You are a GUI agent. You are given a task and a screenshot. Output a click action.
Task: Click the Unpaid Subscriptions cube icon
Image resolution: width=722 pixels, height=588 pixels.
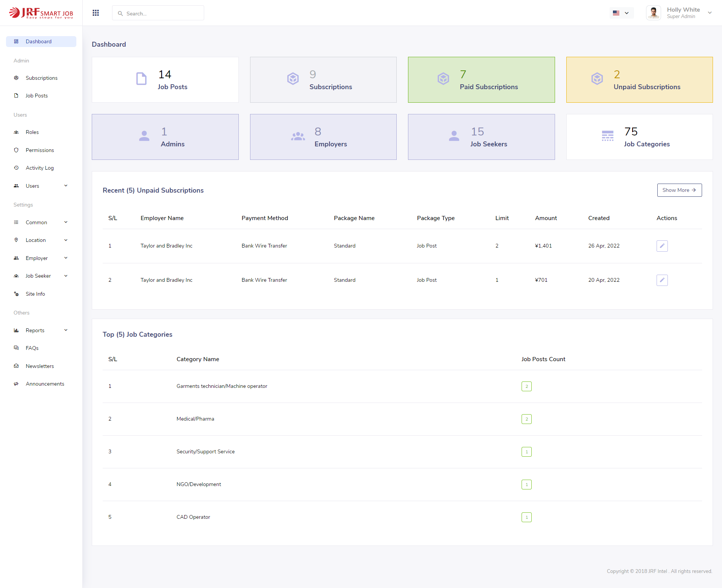597,79
